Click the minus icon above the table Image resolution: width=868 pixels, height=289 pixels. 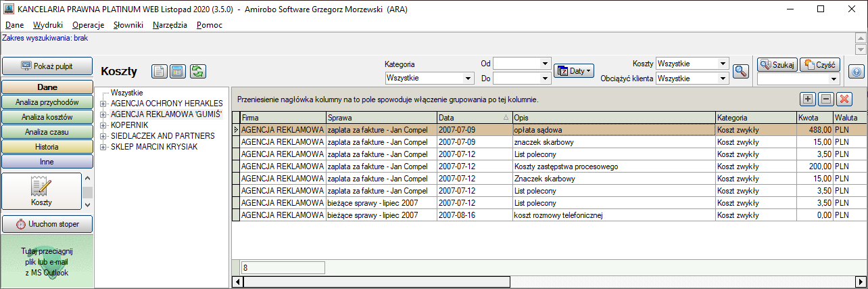coord(825,99)
